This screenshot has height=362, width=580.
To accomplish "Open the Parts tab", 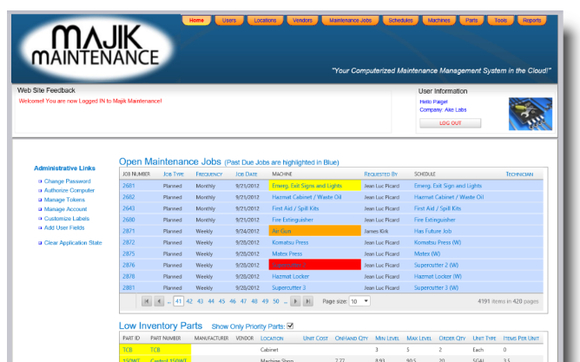I will click(471, 20).
